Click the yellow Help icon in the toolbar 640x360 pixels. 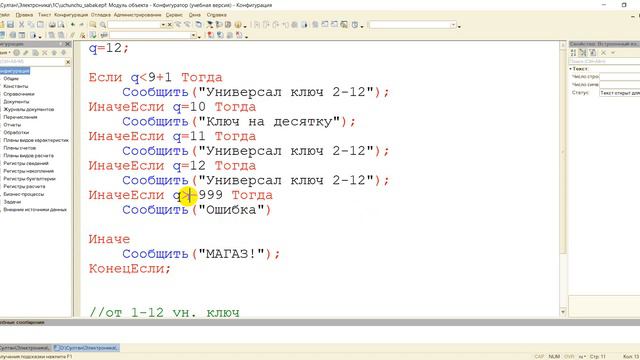click(238, 24)
